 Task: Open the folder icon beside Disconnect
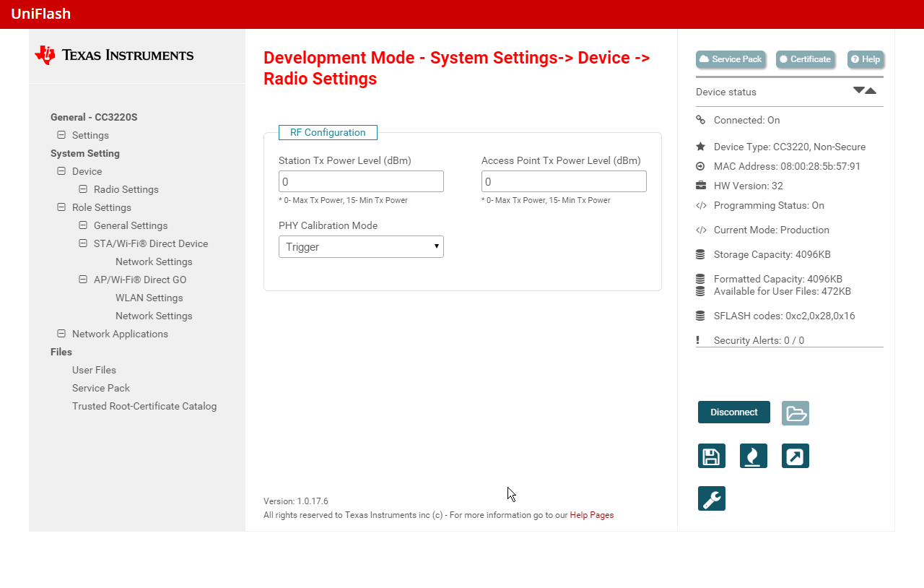click(796, 413)
